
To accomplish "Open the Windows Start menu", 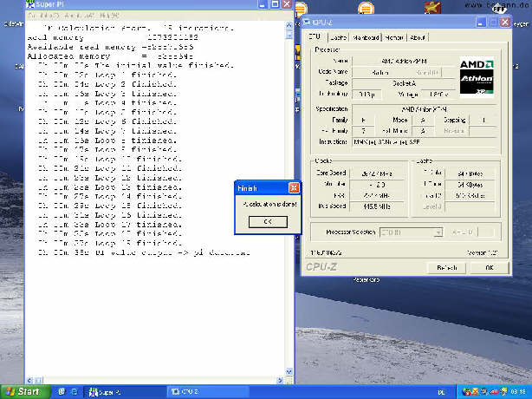I will tap(25, 391).
